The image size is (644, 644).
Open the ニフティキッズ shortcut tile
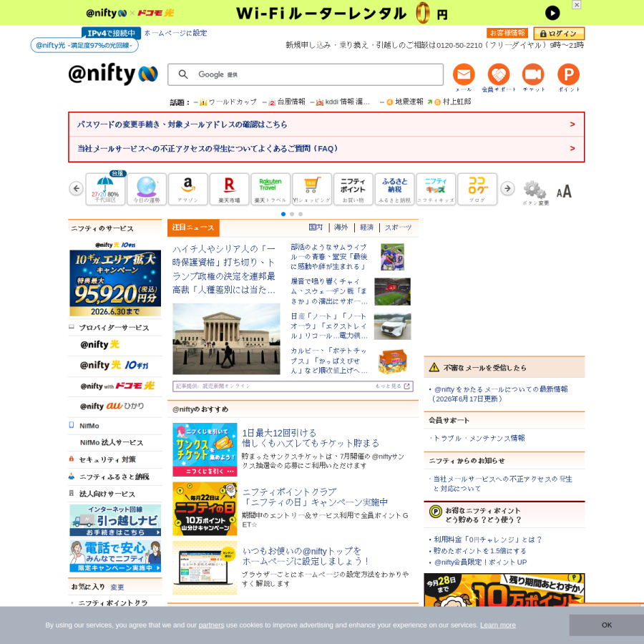[x=435, y=189]
